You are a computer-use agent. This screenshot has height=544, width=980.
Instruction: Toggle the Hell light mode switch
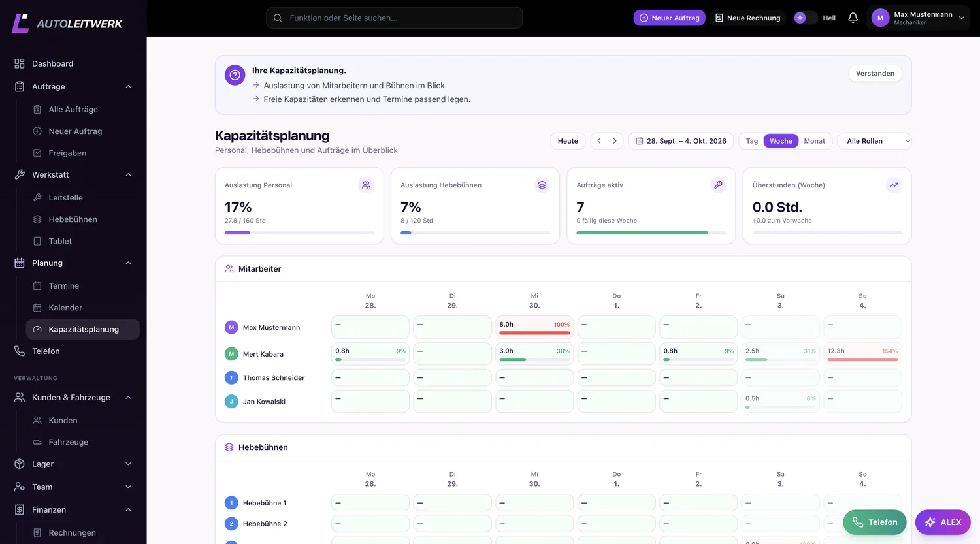click(x=806, y=18)
